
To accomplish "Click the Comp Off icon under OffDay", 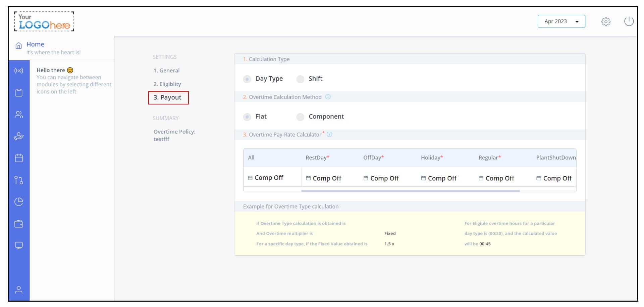I will [366, 178].
